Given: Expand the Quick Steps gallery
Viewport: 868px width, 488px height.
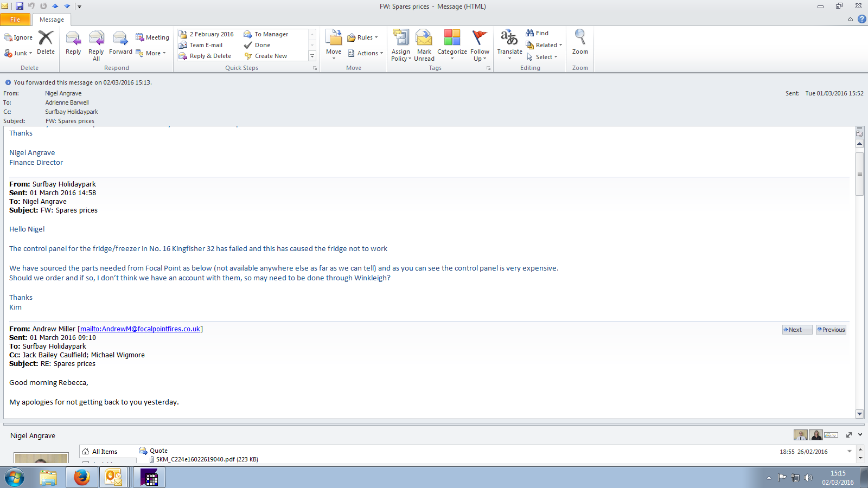Looking at the screenshot, I should pos(312,56).
